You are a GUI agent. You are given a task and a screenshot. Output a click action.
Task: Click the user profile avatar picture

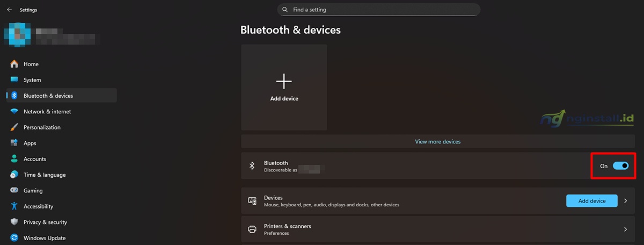pos(16,34)
